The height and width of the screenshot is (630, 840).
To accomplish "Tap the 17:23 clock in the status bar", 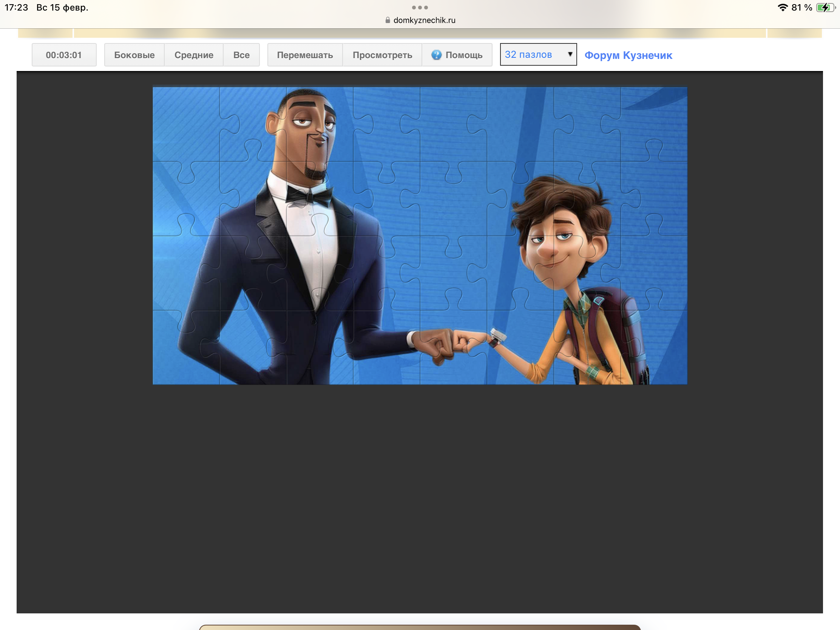I will tap(16, 7).
